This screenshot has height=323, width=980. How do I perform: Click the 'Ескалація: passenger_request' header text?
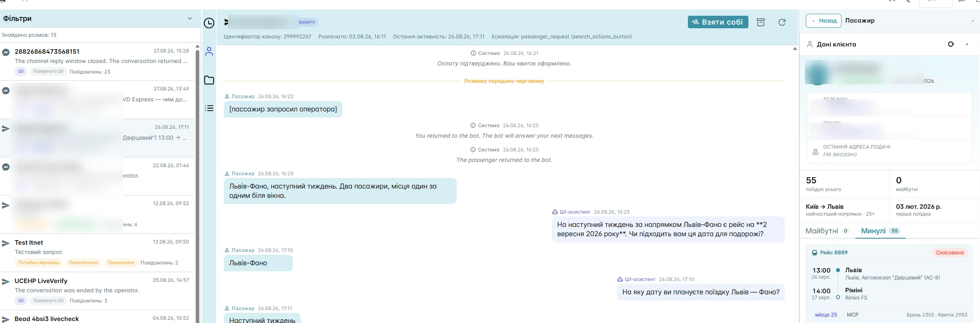[x=562, y=37]
